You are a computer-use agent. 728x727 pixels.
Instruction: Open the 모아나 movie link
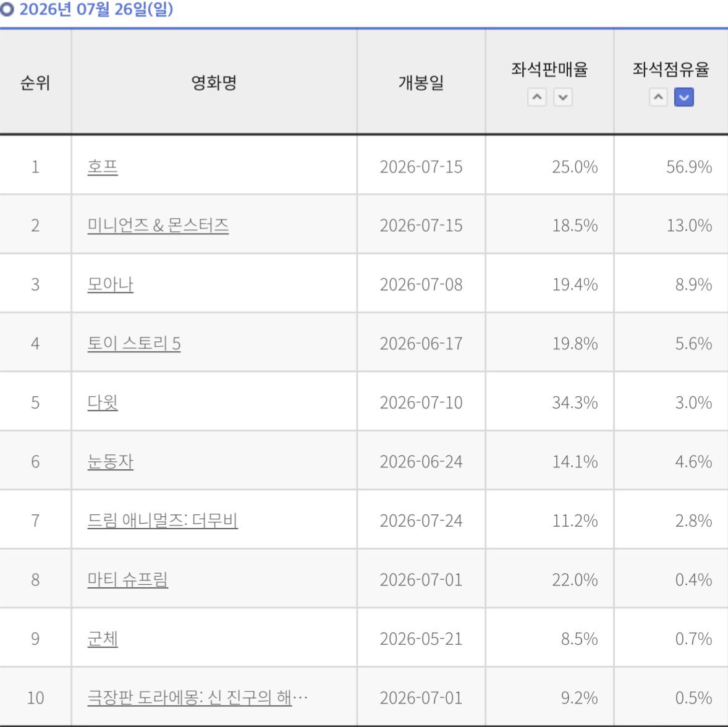[x=111, y=284]
